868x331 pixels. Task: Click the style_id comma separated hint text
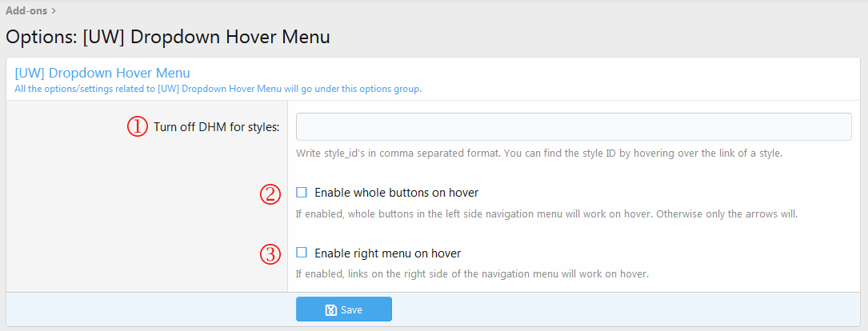[x=539, y=154]
